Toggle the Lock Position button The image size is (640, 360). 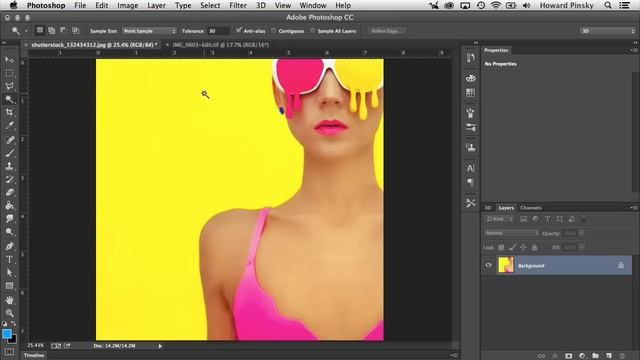click(x=523, y=247)
